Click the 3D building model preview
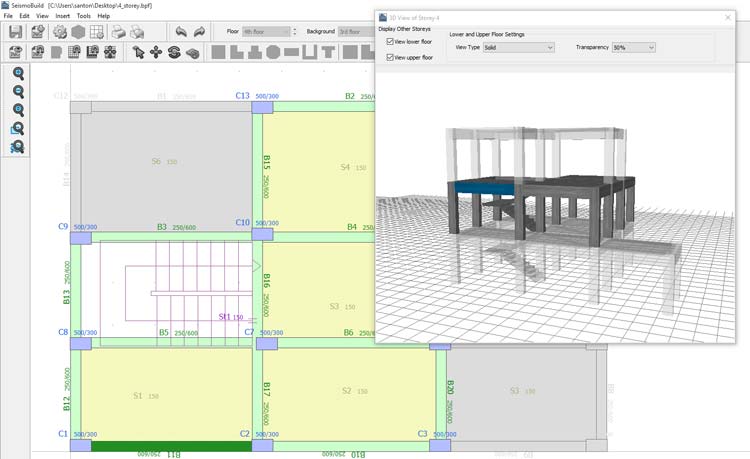The height and width of the screenshot is (459, 750). [555, 206]
